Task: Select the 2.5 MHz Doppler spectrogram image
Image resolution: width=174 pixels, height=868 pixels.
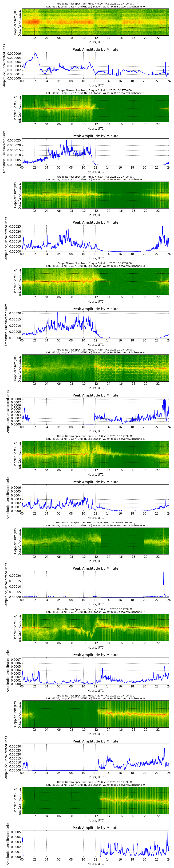Action: pyautogui.click(x=96, y=108)
